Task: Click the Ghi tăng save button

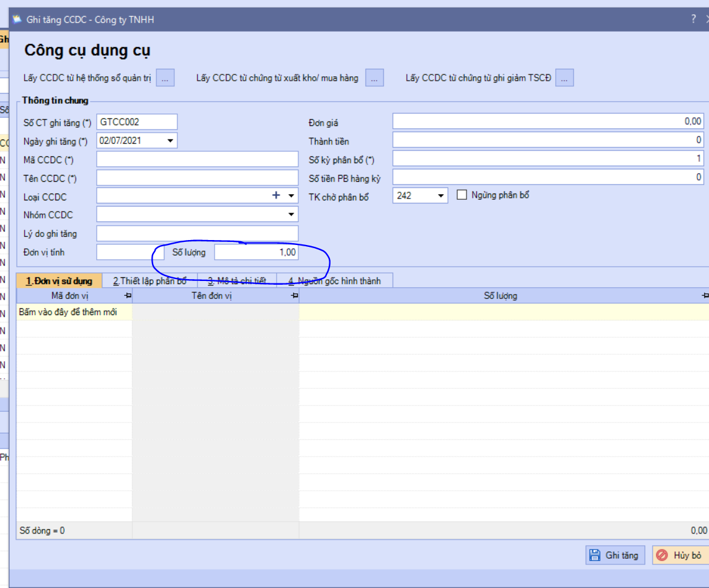Action: coord(615,555)
